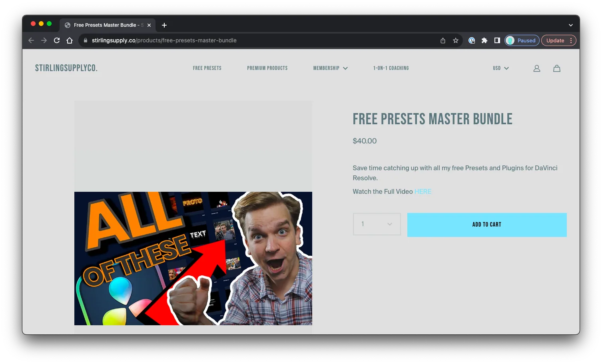Click the Add to Cart button

pos(487,225)
